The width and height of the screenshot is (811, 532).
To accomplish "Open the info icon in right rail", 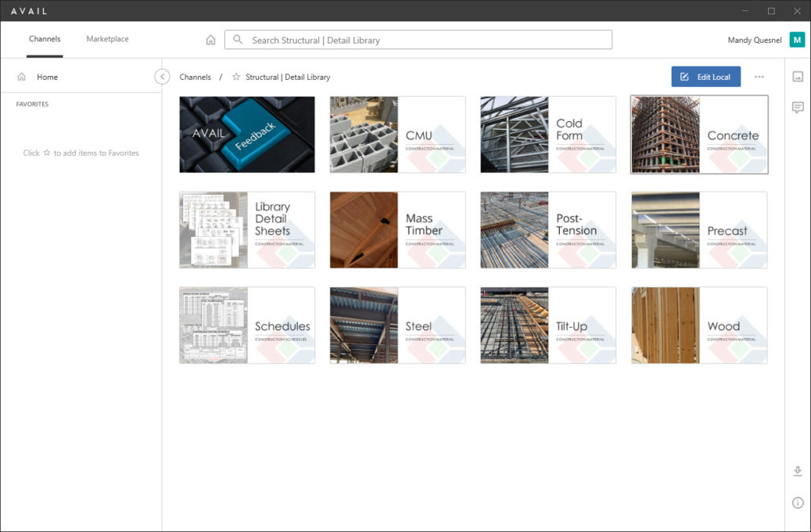I will 798,503.
